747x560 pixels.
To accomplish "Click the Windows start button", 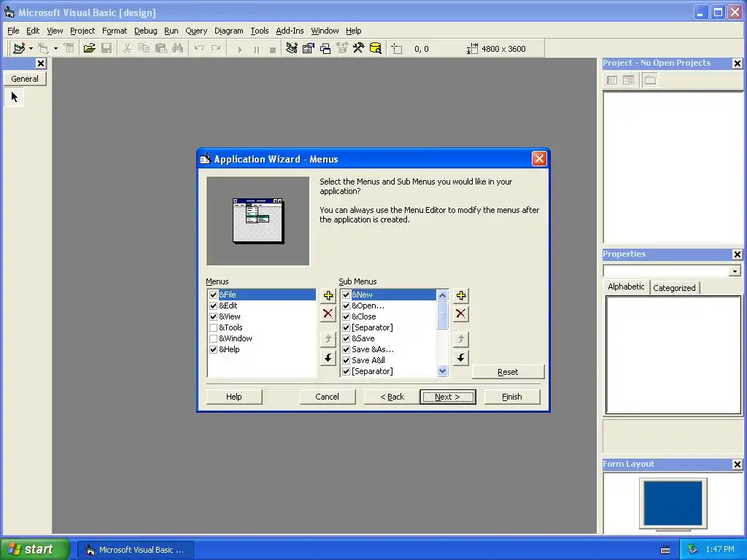I will 34,549.
